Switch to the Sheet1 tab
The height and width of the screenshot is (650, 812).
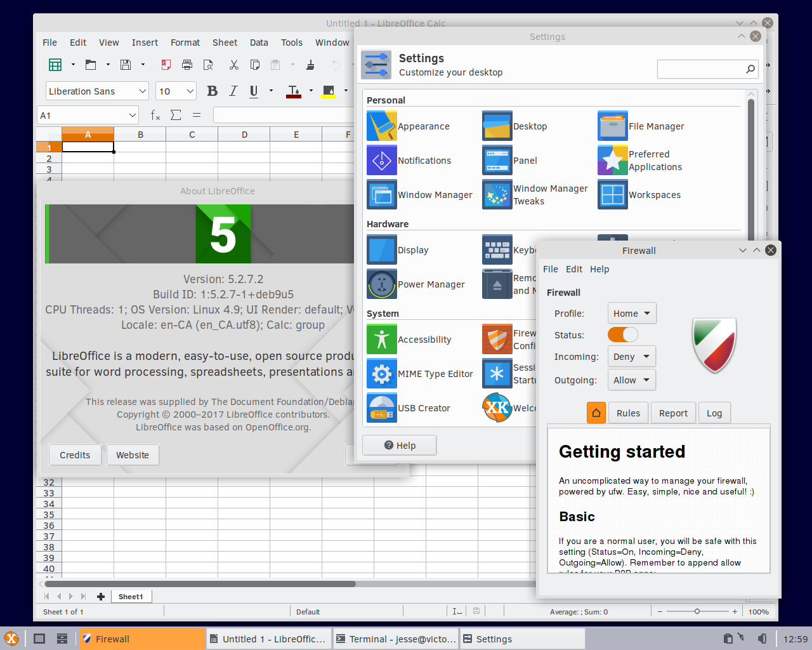point(131,597)
